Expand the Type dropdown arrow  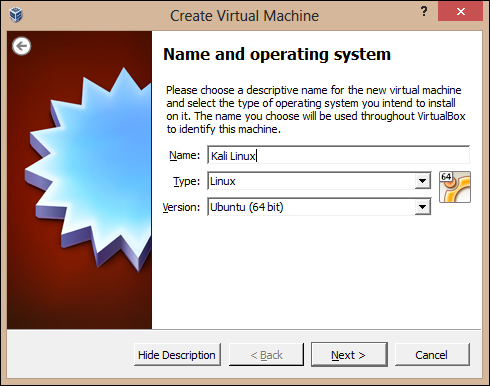pos(422,181)
